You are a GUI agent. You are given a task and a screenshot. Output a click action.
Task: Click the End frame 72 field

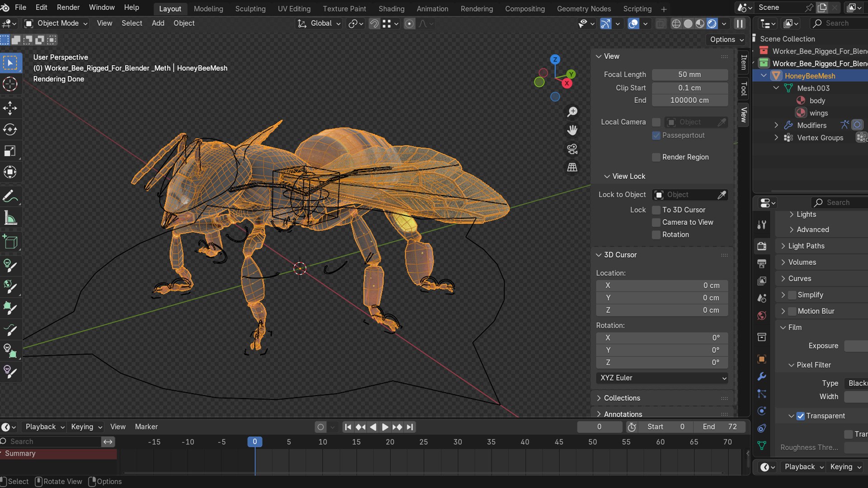coord(720,427)
